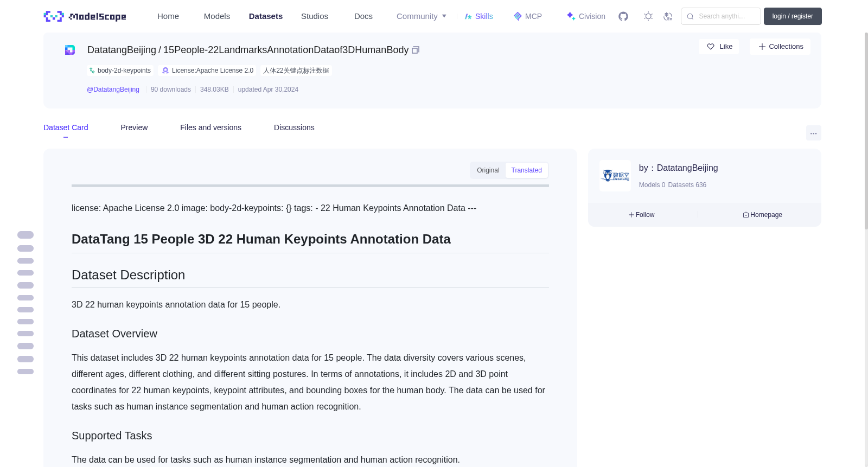The width and height of the screenshot is (868, 467).
Task: Click the DatatangBeijing organization logo thumbnail
Action: click(x=615, y=176)
